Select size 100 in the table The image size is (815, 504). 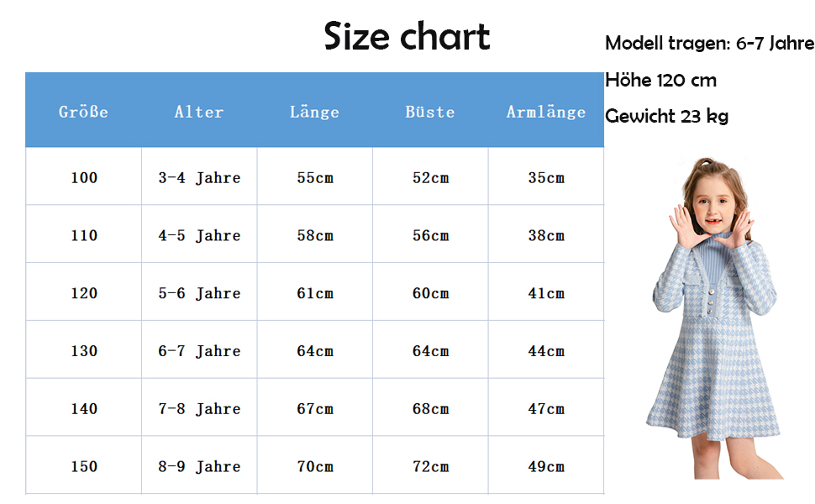(x=84, y=177)
